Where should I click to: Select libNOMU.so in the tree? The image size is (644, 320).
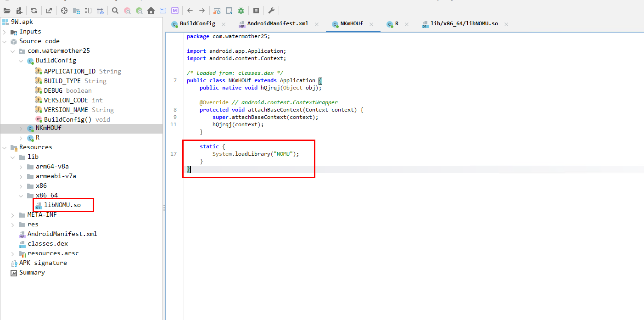point(62,205)
